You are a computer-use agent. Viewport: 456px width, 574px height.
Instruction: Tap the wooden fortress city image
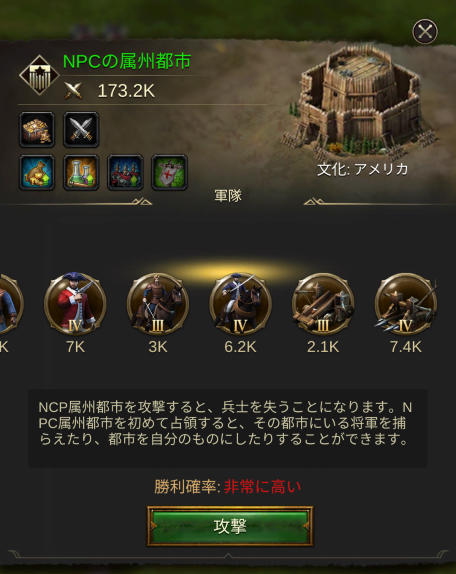360,102
